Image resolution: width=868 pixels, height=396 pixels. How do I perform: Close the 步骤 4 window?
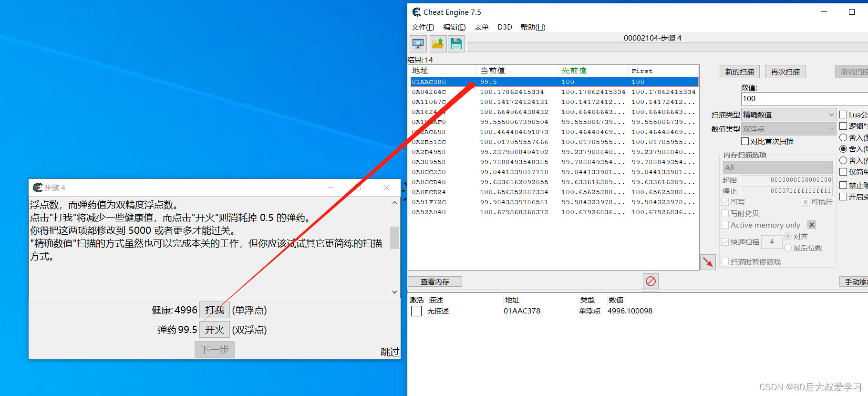point(386,188)
